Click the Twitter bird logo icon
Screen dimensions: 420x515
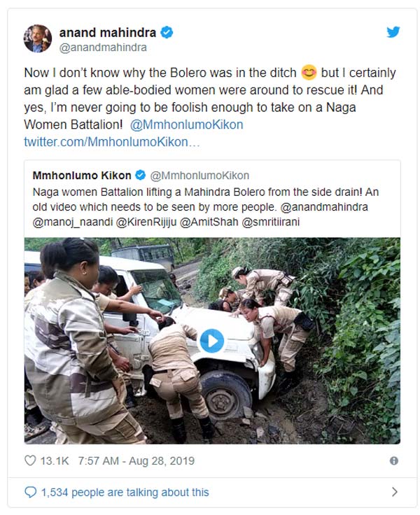[x=393, y=32]
